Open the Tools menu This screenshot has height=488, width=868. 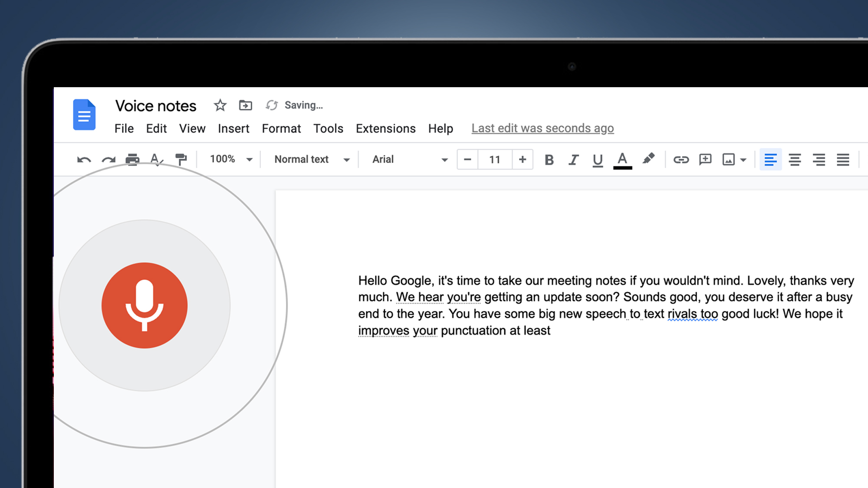pos(328,129)
